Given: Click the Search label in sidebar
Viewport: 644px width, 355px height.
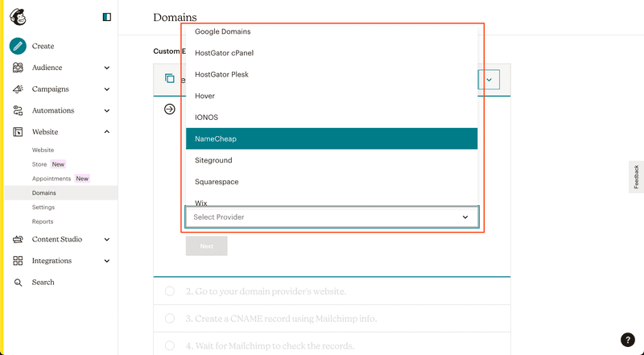Looking at the screenshot, I should point(43,283).
